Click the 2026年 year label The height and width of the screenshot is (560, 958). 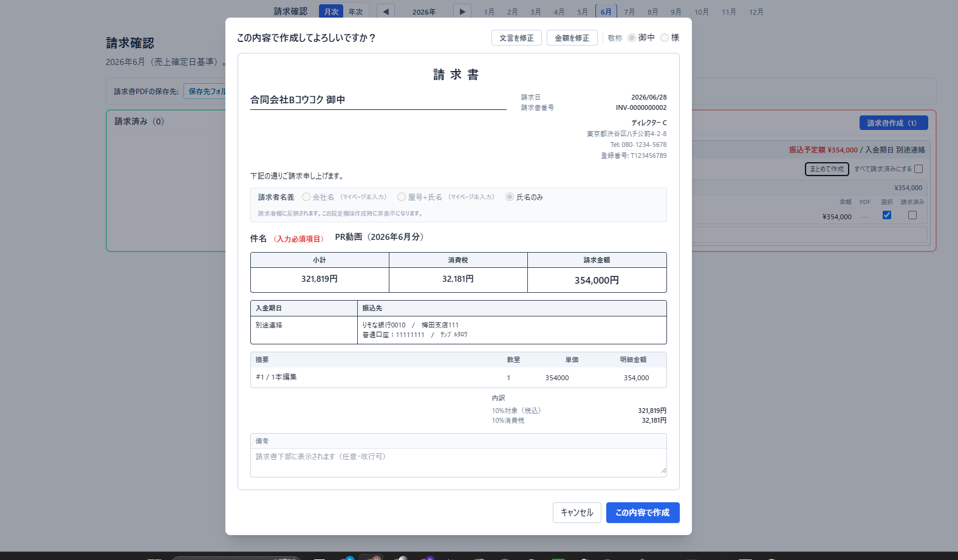click(424, 12)
